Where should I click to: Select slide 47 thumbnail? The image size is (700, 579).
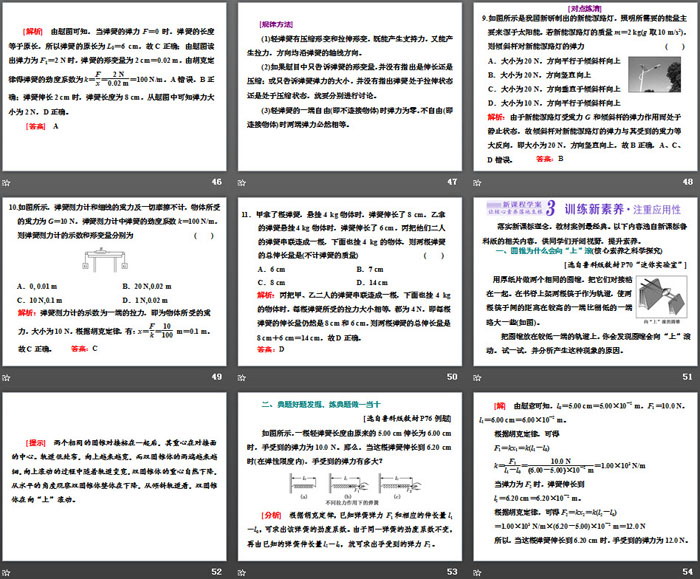click(x=350, y=87)
